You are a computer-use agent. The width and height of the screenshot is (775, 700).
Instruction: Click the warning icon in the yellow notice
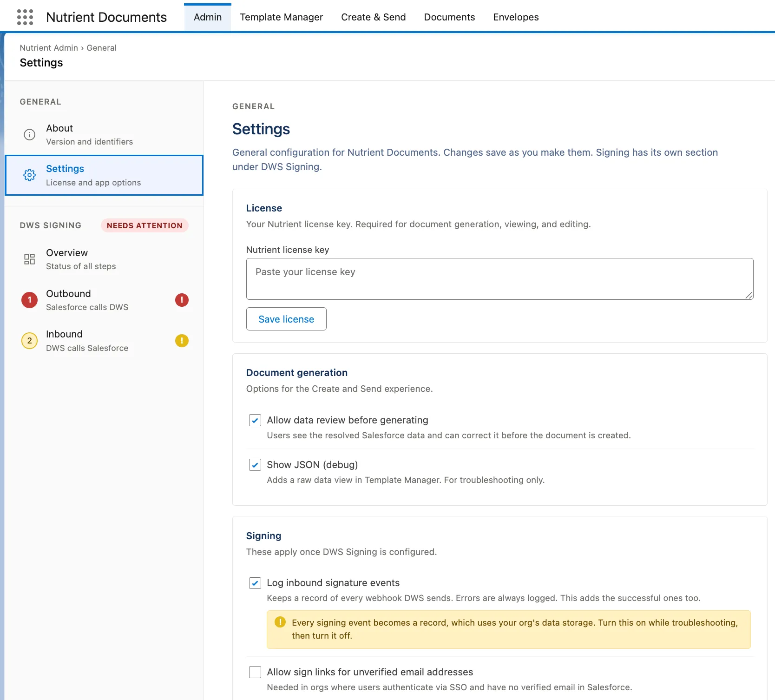click(x=280, y=622)
